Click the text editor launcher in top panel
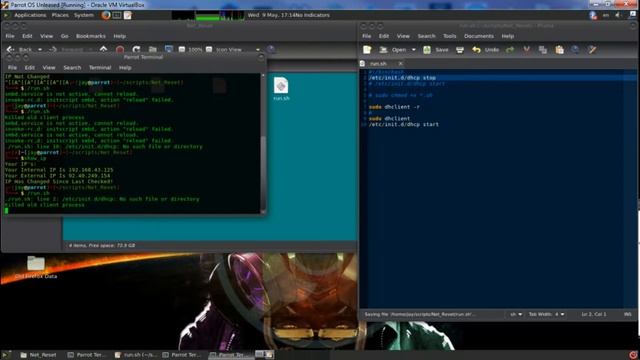This screenshot has width=640, height=360. tap(128, 15)
